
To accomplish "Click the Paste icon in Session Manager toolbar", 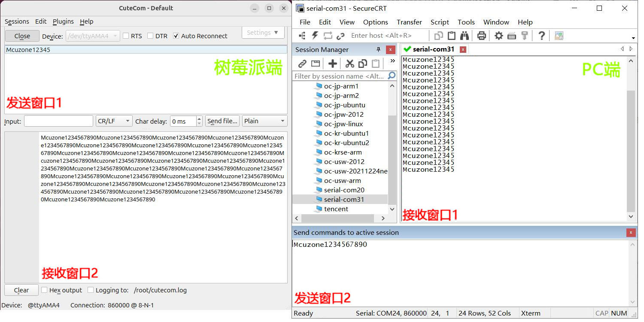I will point(376,64).
